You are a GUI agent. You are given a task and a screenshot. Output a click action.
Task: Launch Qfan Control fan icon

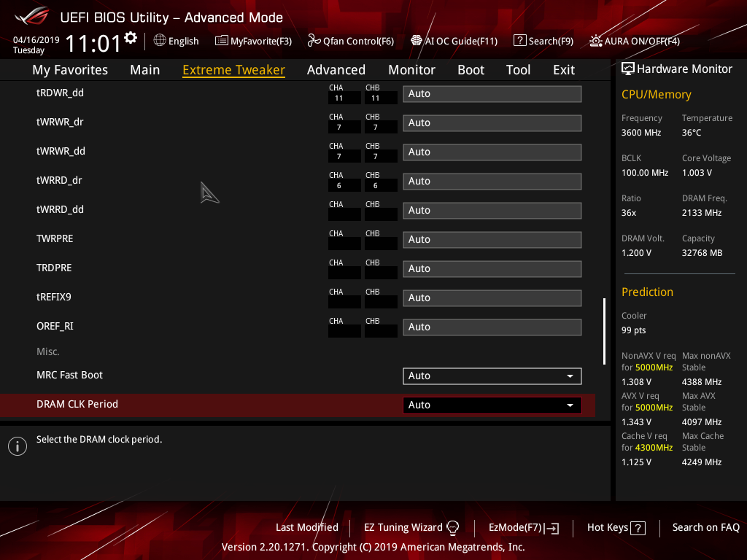(x=314, y=41)
